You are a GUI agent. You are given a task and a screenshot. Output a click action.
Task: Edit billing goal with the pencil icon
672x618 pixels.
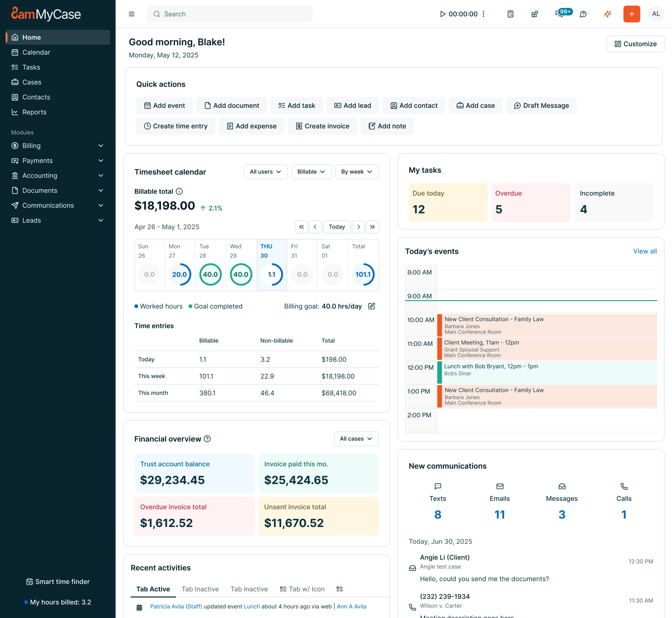pyautogui.click(x=372, y=306)
